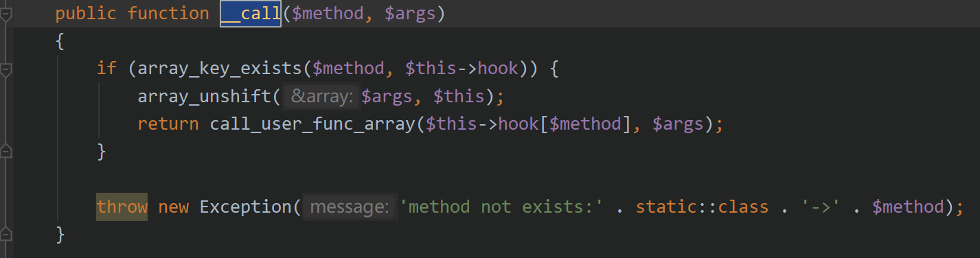This screenshot has height=258, width=980.
Task: Click the &array: parameter hint
Action: (321, 97)
